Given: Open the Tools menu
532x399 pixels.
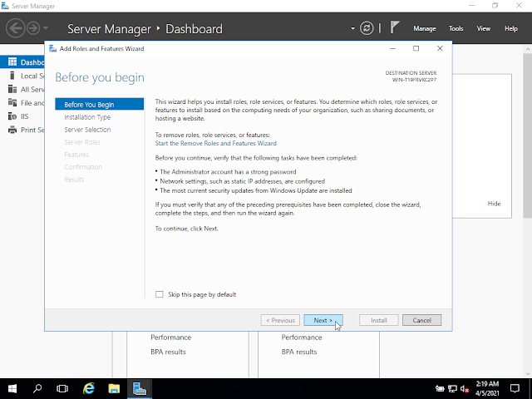Looking at the screenshot, I should pos(456,28).
